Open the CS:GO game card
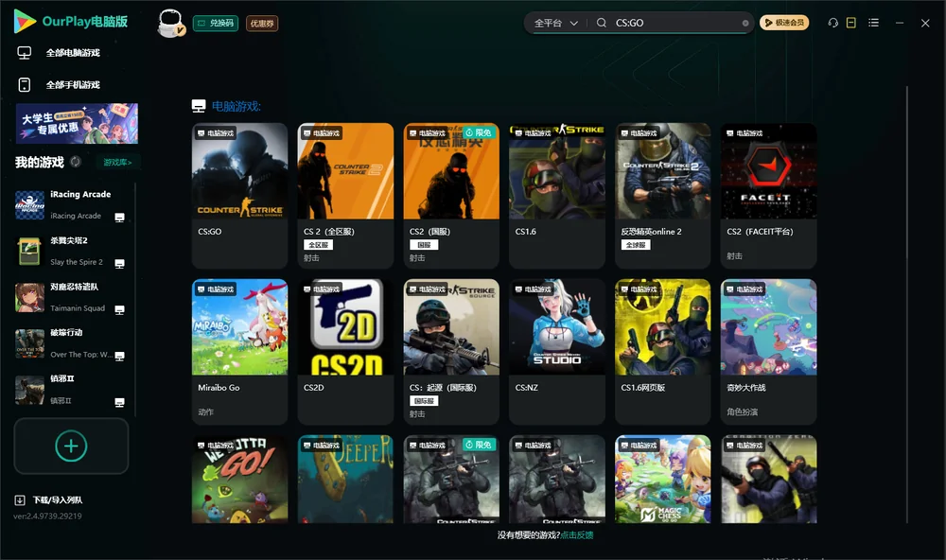The width and height of the screenshot is (946, 560). [239, 196]
